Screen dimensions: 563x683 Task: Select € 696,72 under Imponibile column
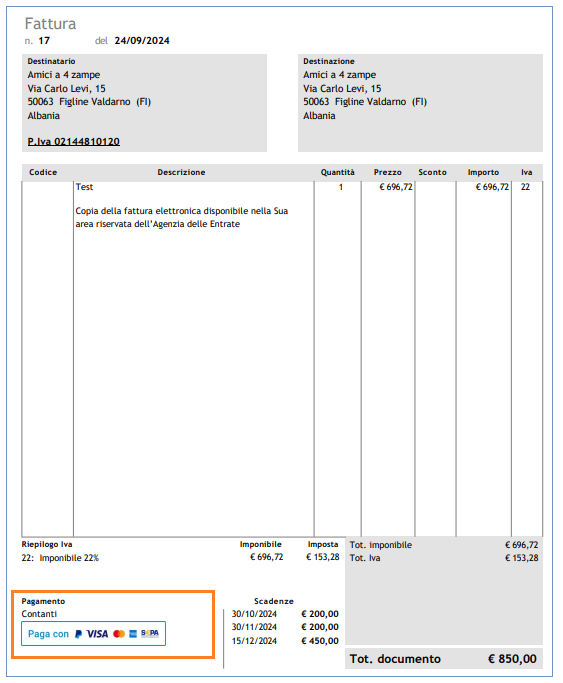coord(266,557)
